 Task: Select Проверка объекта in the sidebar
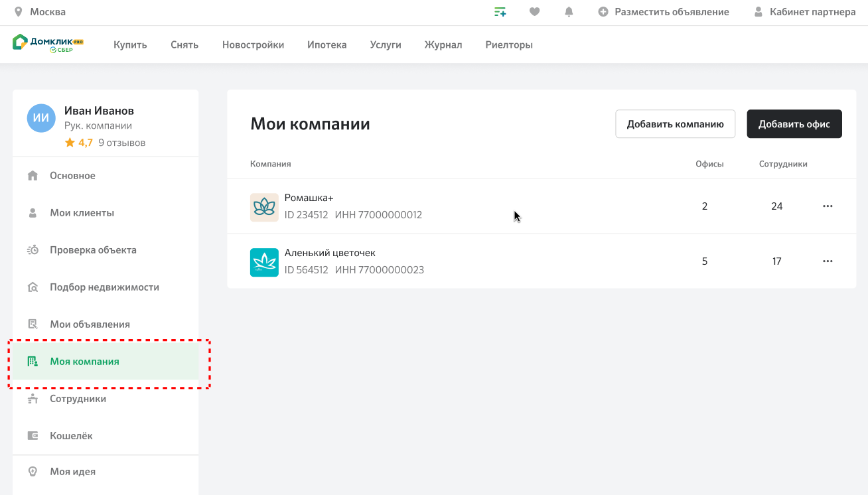click(106, 250)
